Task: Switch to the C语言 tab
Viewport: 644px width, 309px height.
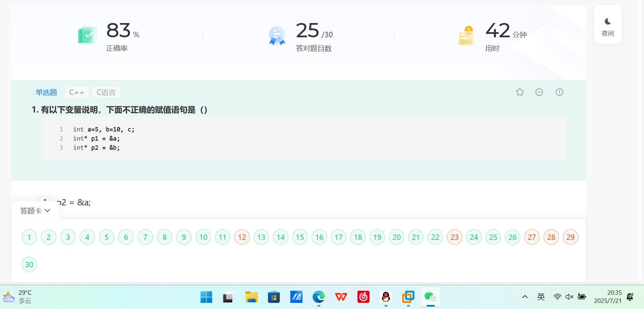Action: coord(106,92)
